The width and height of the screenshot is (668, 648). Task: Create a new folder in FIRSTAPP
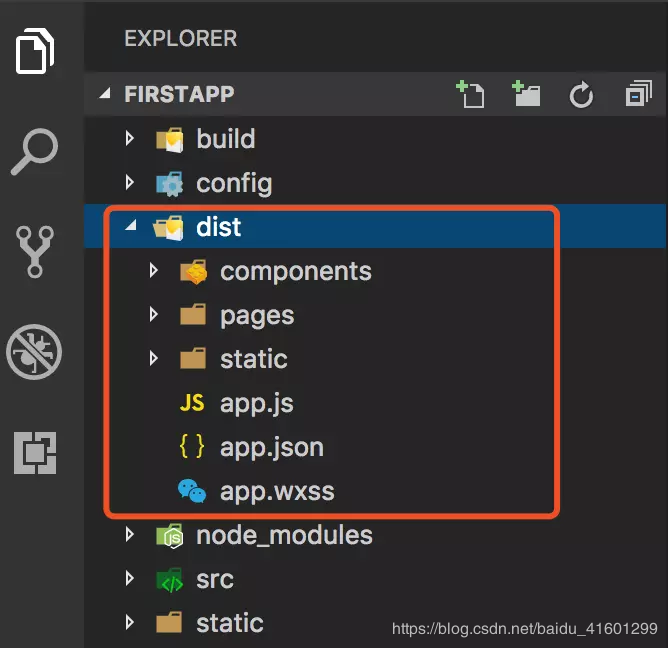526,94
